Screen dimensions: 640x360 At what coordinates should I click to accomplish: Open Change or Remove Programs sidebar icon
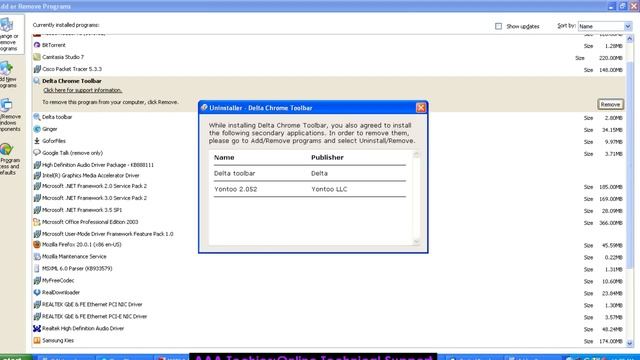coord(6,25)
